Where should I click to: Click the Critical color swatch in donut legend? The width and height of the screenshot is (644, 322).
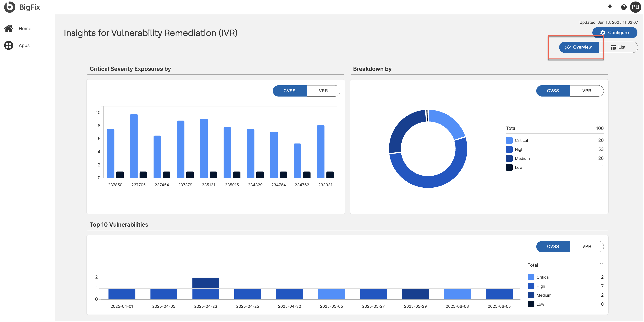point(509,141)
